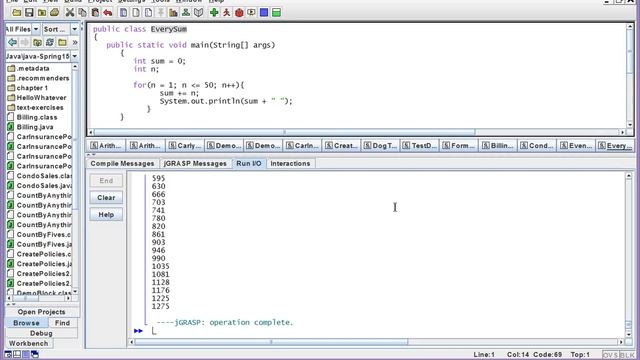
Task: Switch to the Find panel
Action: [x=62, y=323]
